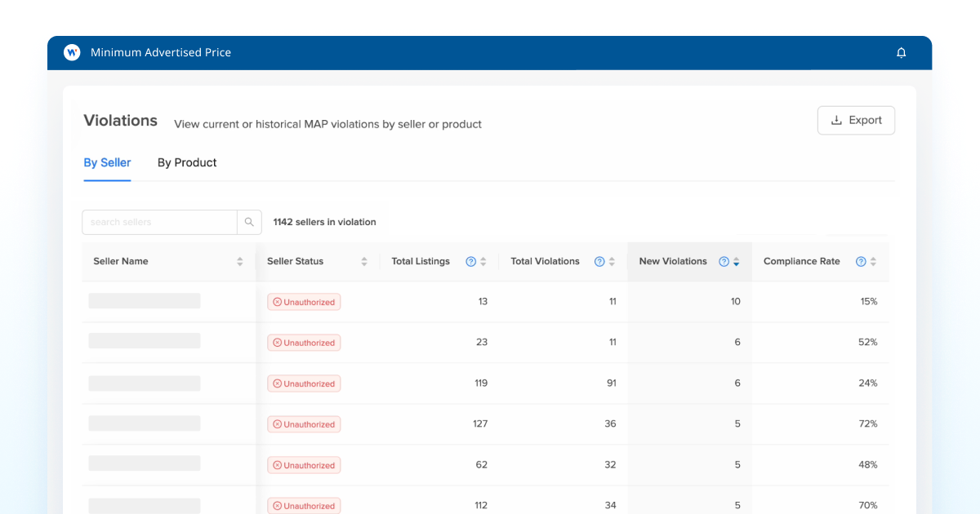Click the search sellers input field

[159, 221]
